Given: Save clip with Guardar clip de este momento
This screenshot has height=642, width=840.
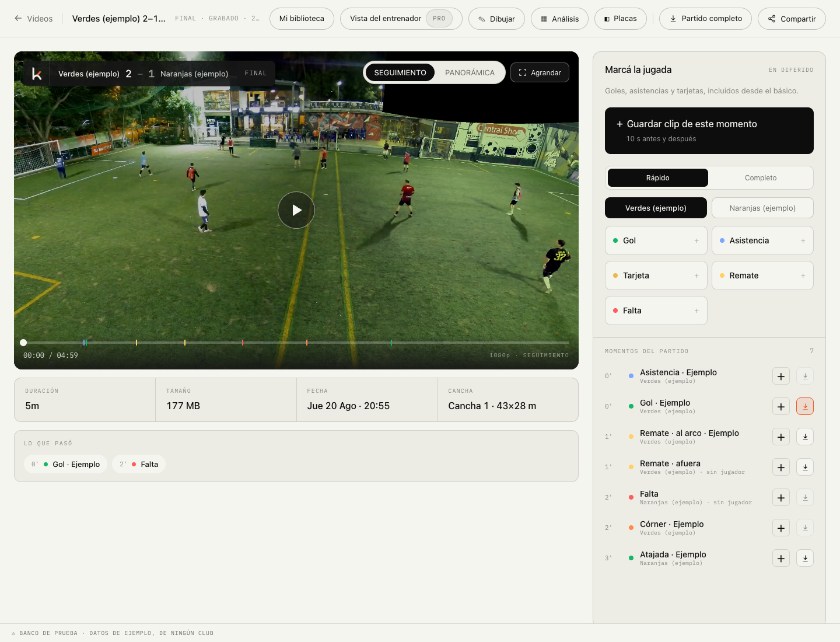Looking at the screenshot, I should tap(709, 131).
